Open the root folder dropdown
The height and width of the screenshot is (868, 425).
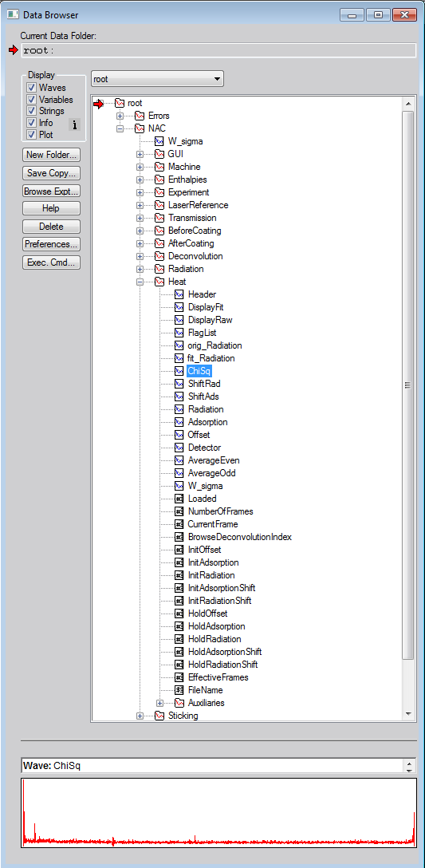[x=157, y=79]
